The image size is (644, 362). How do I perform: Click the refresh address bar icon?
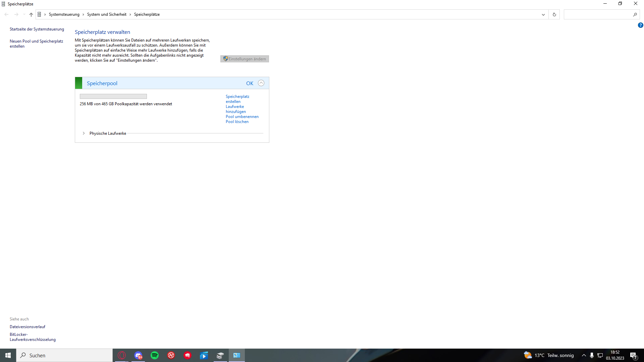click(554, 14)
